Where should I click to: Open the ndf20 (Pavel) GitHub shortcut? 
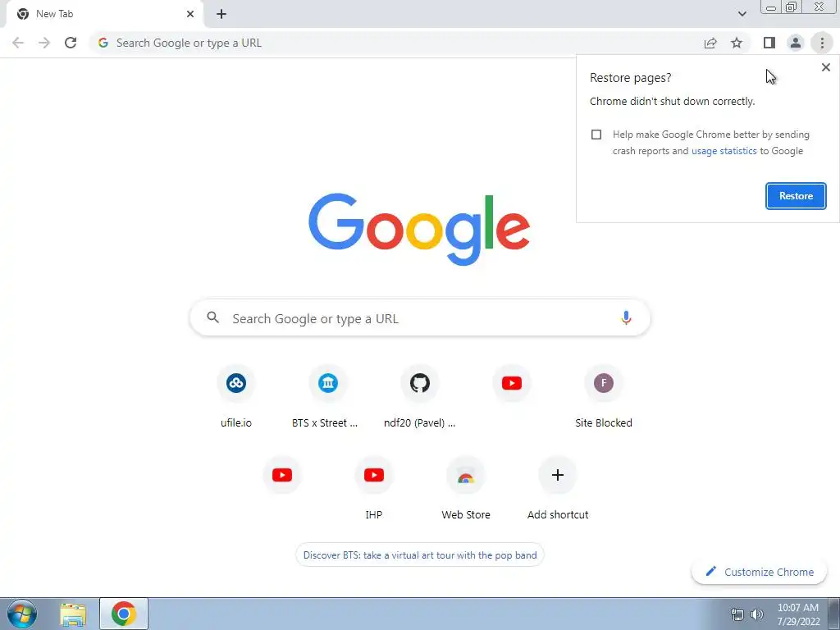coord(420,397)
